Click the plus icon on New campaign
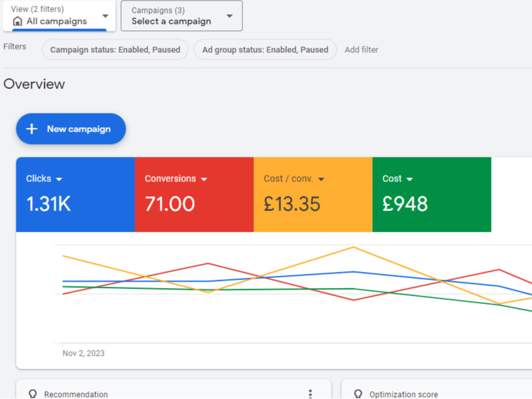The image size is (532, 399). [x=32, y=129]
